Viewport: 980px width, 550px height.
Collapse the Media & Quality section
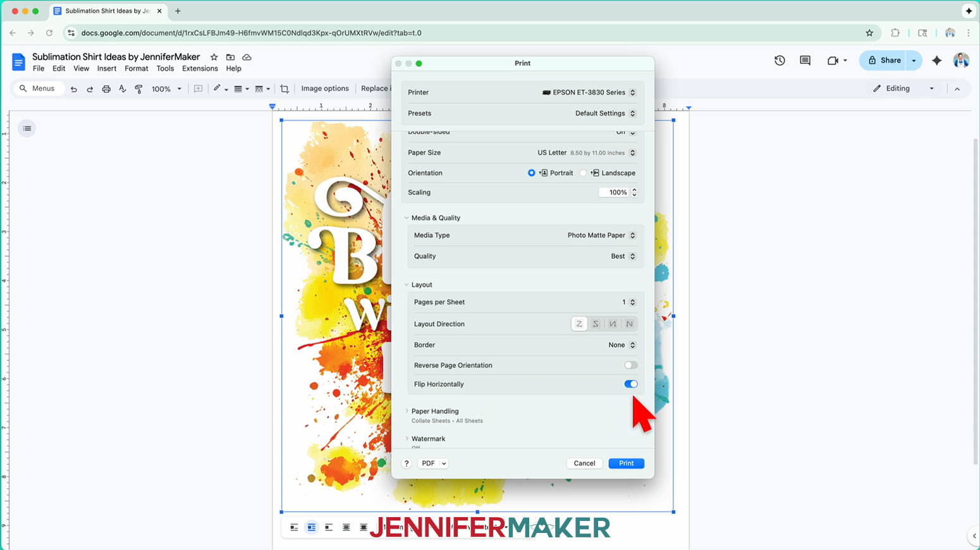[x=407, y=218]
